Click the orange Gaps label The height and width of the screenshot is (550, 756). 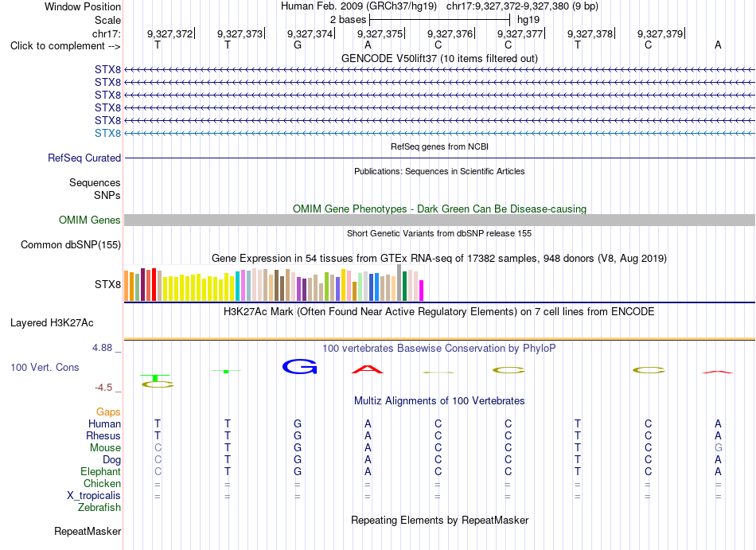[x=108, y=412]
